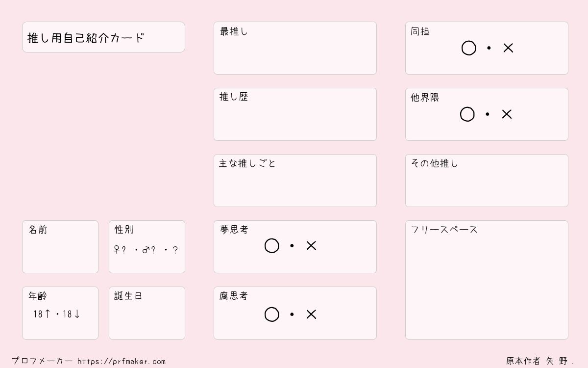Pick the cross symbol for 腐思考
The height and width of the screenshot is (368, 588).
[x=311, y=315]
